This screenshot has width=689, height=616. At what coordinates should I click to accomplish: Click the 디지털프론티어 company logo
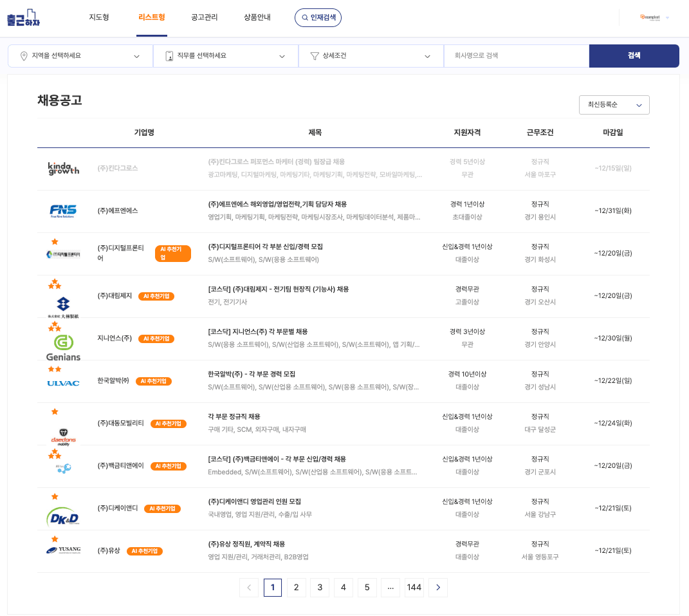tap(63, 254)
